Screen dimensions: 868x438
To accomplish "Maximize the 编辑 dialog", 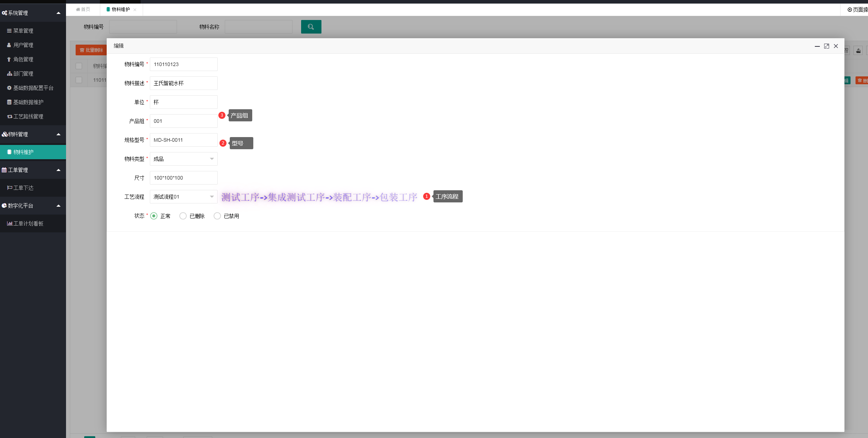I will pos(827,46).
